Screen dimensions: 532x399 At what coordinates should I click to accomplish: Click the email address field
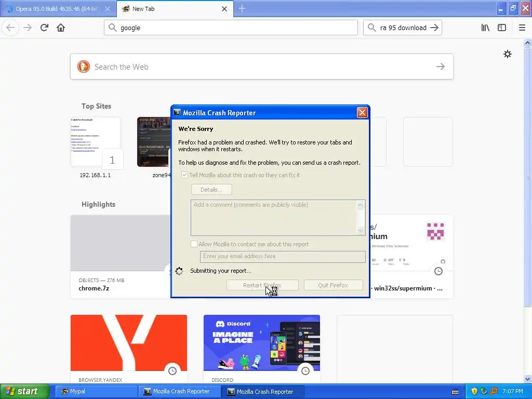click(x=283, y=257)
